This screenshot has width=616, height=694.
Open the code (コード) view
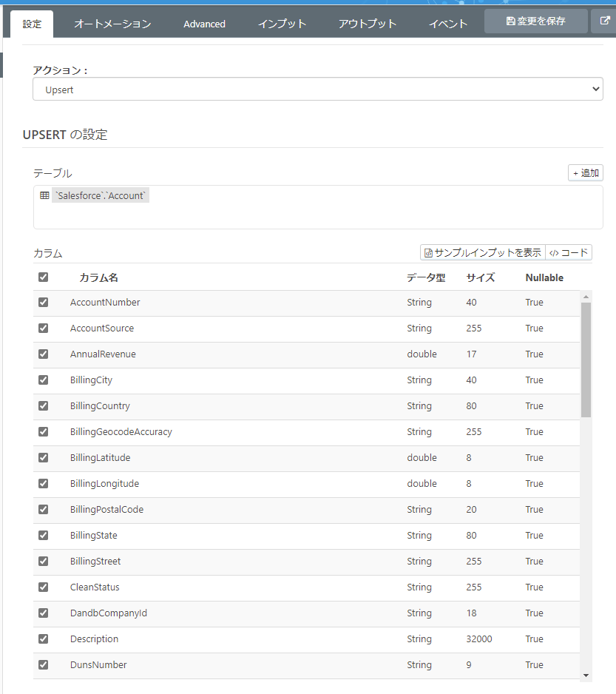(569, 253)
